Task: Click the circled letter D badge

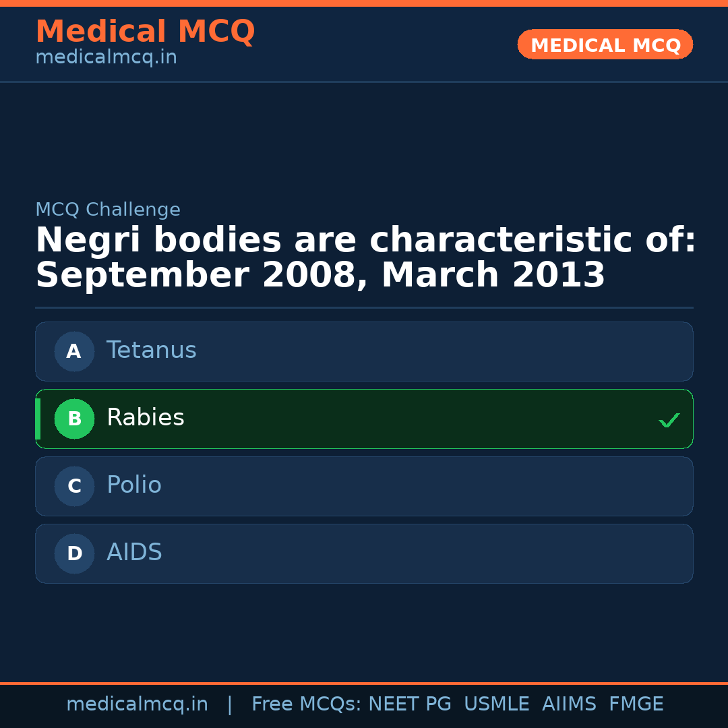Action: [74, 553]
